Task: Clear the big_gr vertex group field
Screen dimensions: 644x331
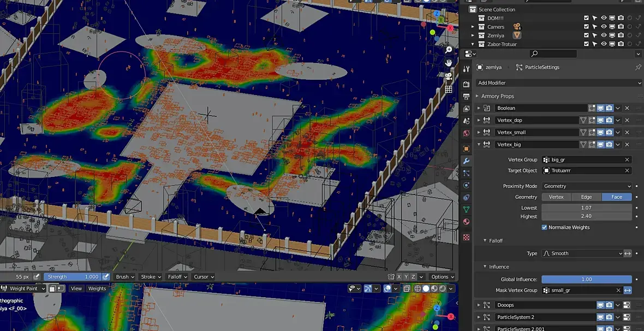Action: point(627,159)
